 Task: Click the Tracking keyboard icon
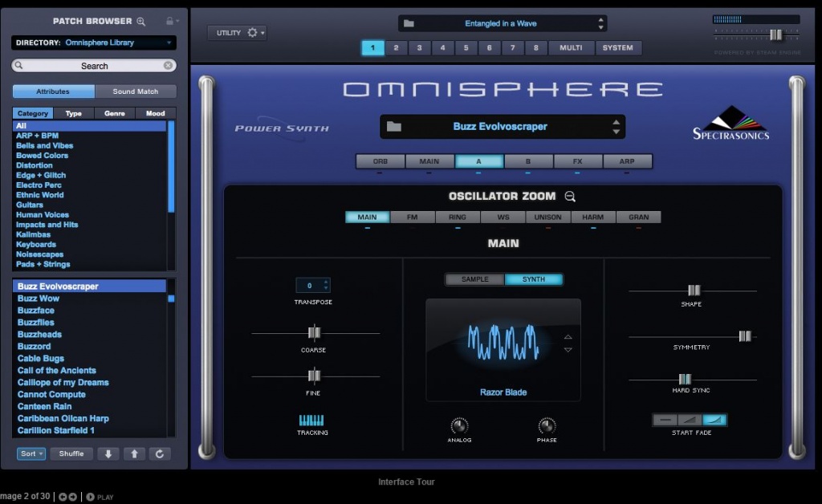pos(311,421)
